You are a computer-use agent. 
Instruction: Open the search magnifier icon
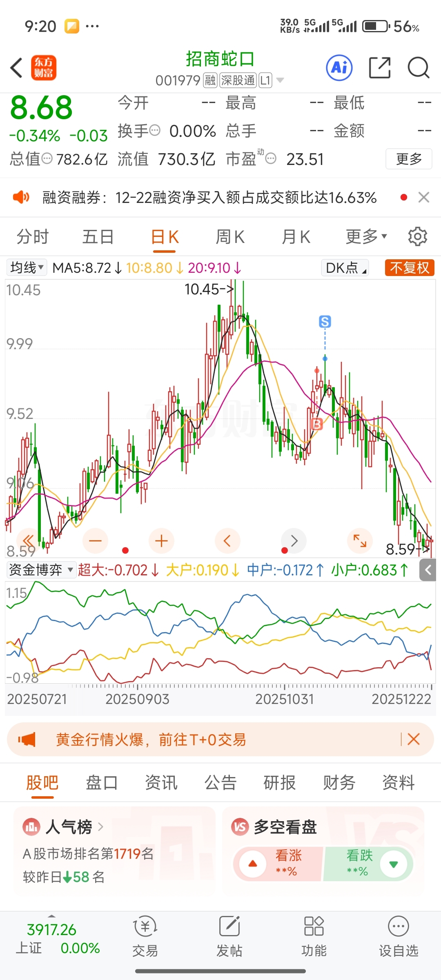tap(419, 67)
